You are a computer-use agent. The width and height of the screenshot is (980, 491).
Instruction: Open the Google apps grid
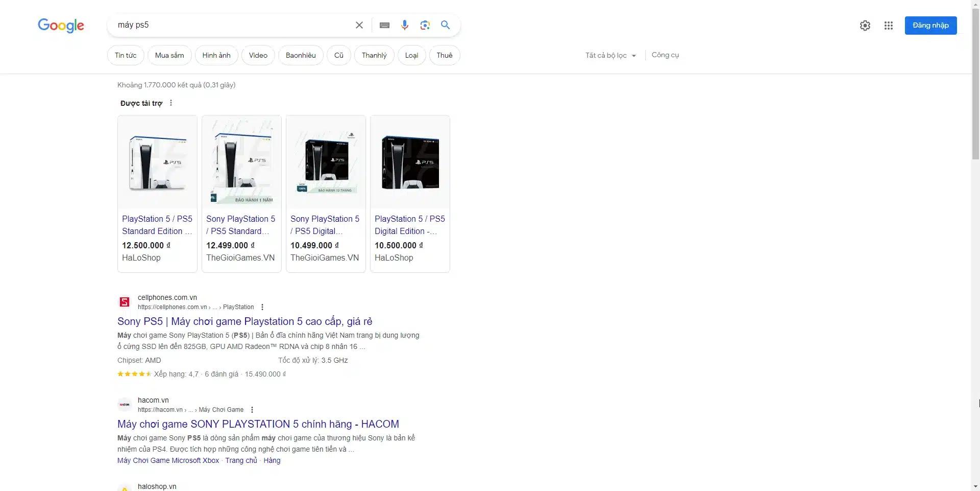pos(888,26)
